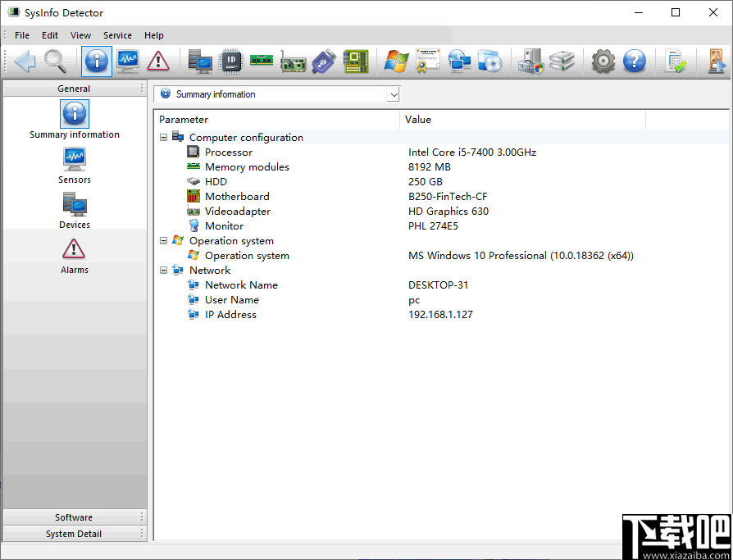Open search with the magnifying glass icon

56,61
